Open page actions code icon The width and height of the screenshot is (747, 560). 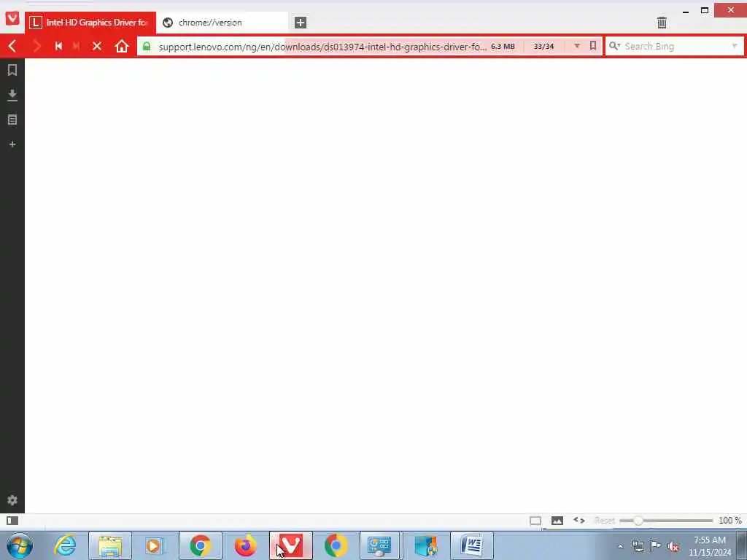click(x=578, y=521)
